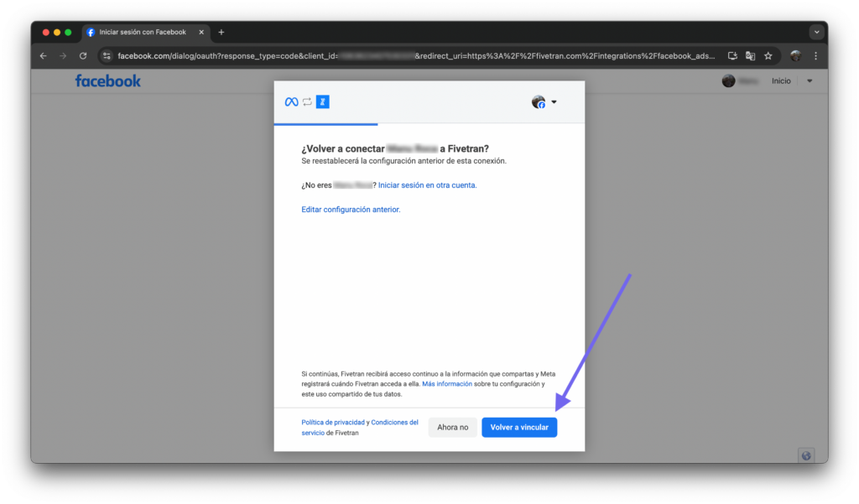
Task: Click the heading ¿Volver a conectar a Fivetran?
Action: [x=395, y=148]
